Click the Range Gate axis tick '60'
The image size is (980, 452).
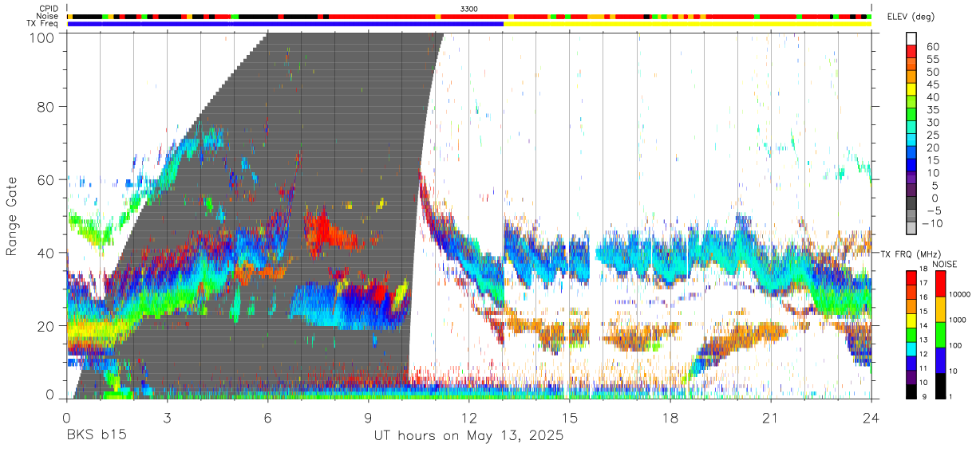pyautogui.click(x=47, y=179)
